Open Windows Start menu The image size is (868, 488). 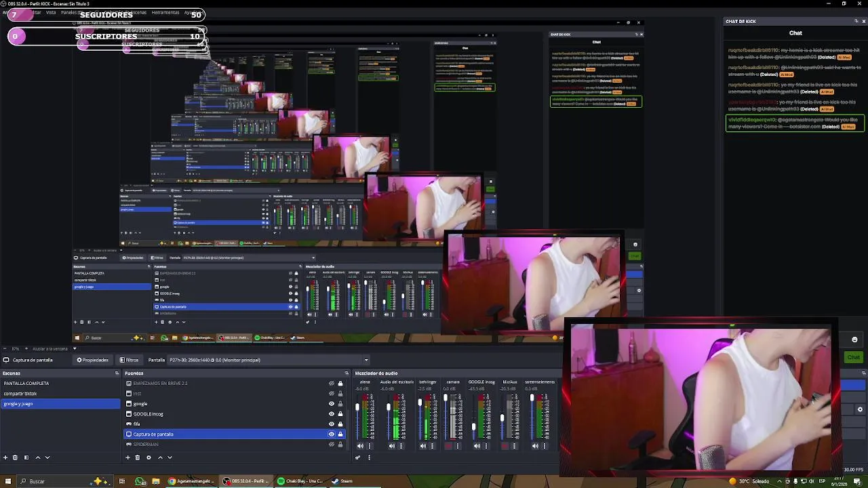pos(7,481)
